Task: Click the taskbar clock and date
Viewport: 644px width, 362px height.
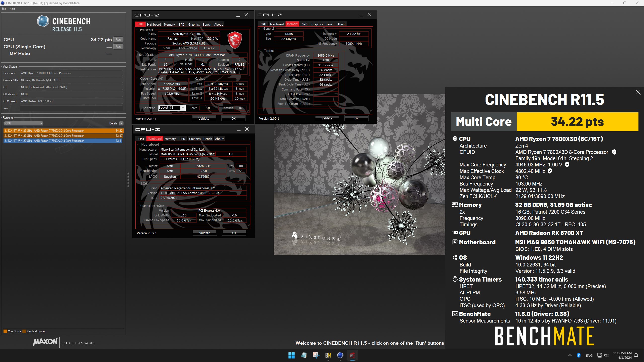Action: pyautogui.click(x=622, y=355)
